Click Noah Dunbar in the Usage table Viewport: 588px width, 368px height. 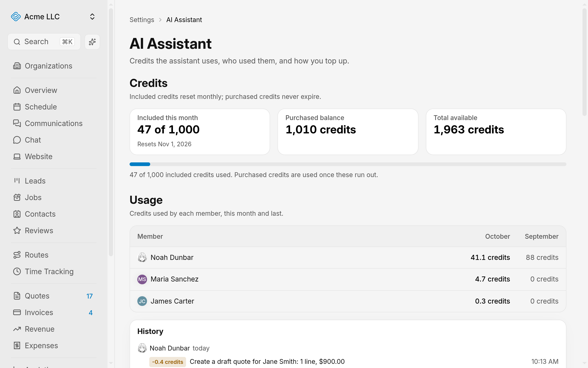(x=172, y=257)
